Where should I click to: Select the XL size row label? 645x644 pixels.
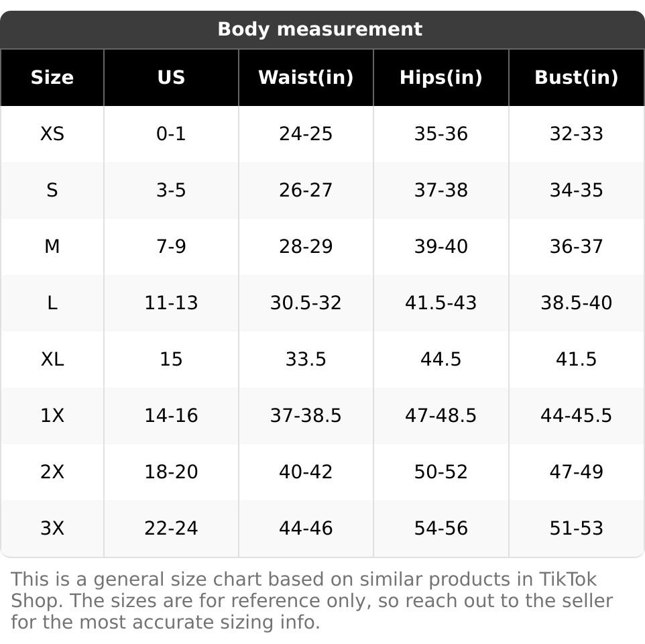(x=52, y=360)
